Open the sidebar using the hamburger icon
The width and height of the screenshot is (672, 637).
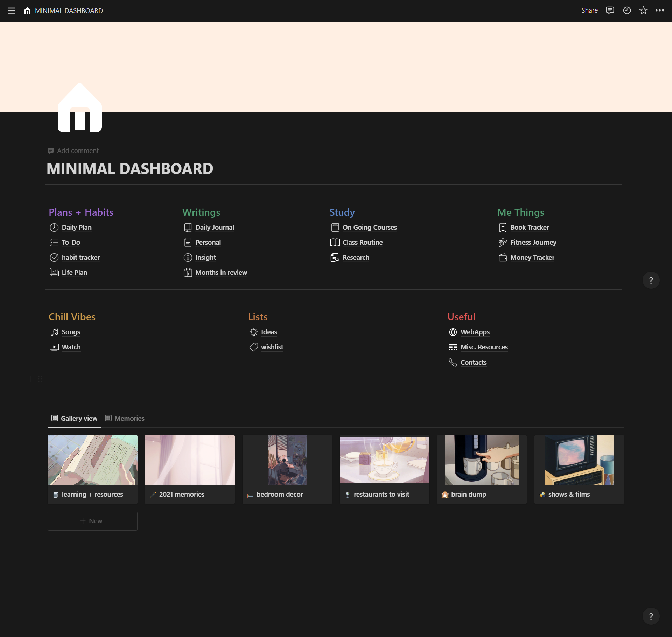(12, 10)
